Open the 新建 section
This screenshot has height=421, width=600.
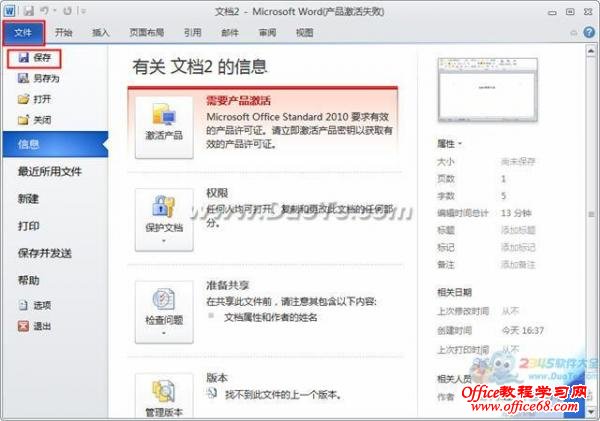(x=29, y=199)
